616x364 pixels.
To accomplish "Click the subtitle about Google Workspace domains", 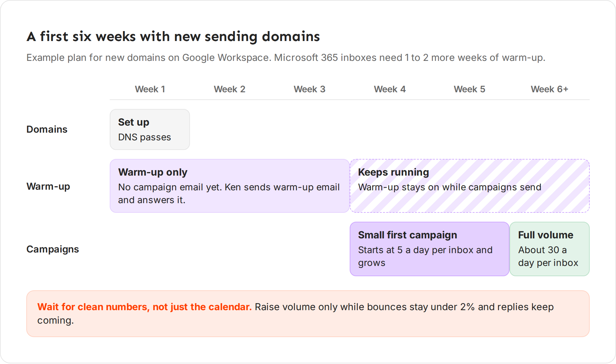I will coord(286,58).
